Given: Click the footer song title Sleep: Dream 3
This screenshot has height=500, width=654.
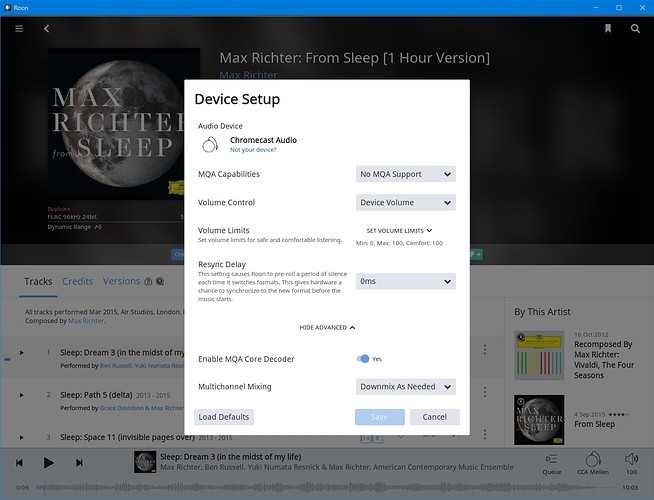Looking at the screenshot, I should click(x=231, y=457).
